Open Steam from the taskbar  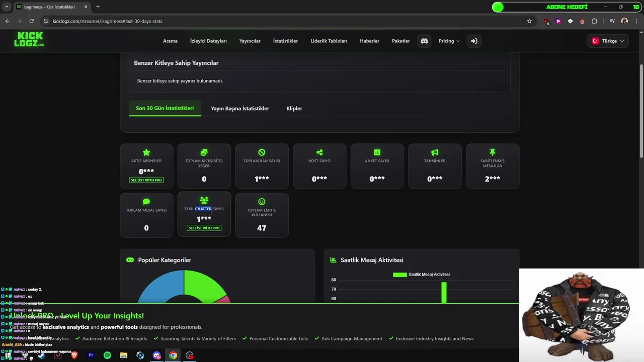click(x=42, y=355)
